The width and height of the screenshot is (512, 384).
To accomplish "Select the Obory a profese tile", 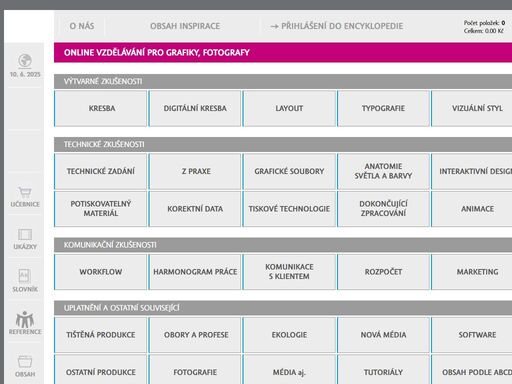I will click(195, 335).
